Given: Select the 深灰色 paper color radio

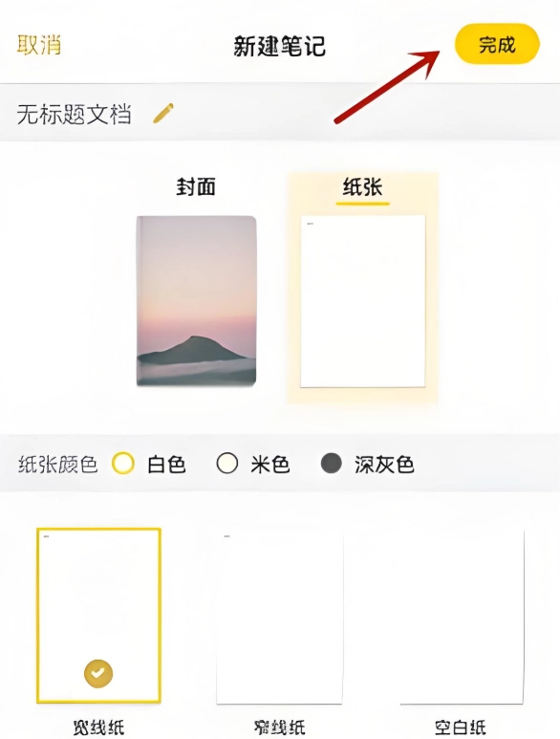Looking at the screenshot, I should (x=331, y=464).
